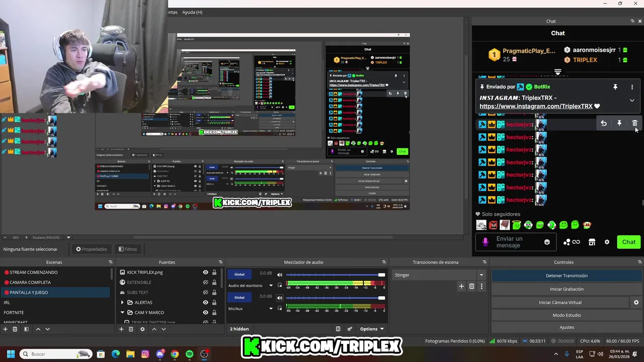Open Stinger transition dropdown

click(481, 275)
